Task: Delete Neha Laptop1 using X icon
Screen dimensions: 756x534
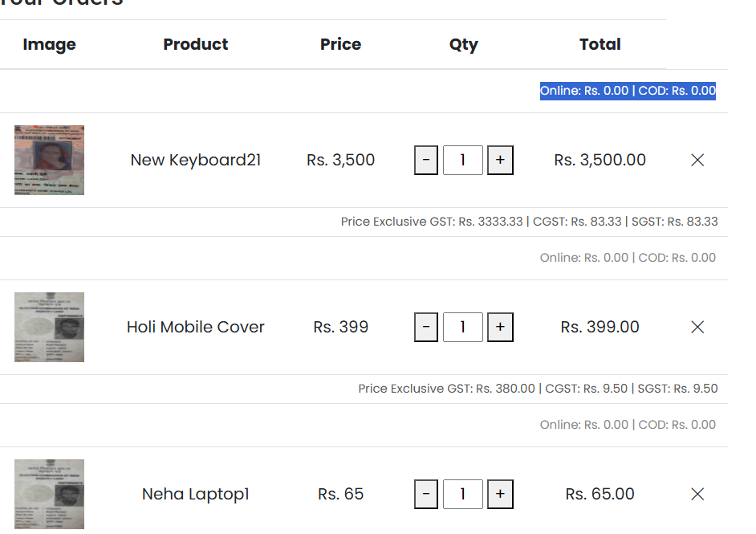Action: click(x=697, y=494)
